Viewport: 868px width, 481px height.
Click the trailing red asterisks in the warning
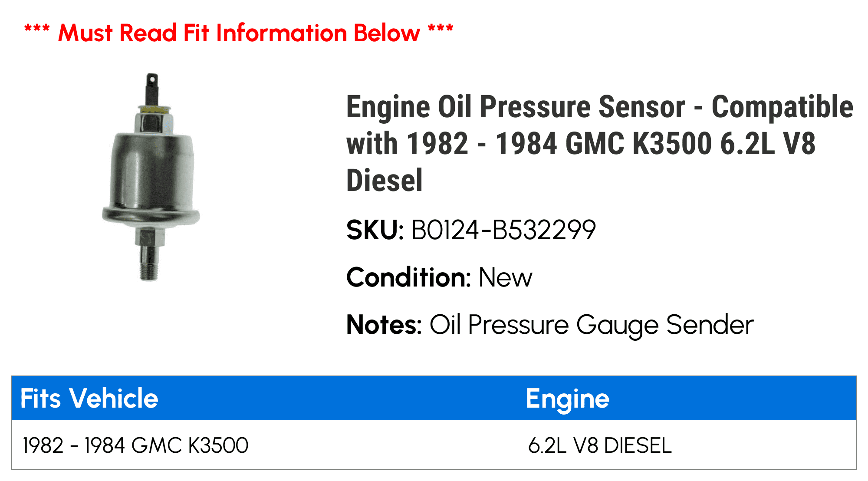(x=441, y=30)
